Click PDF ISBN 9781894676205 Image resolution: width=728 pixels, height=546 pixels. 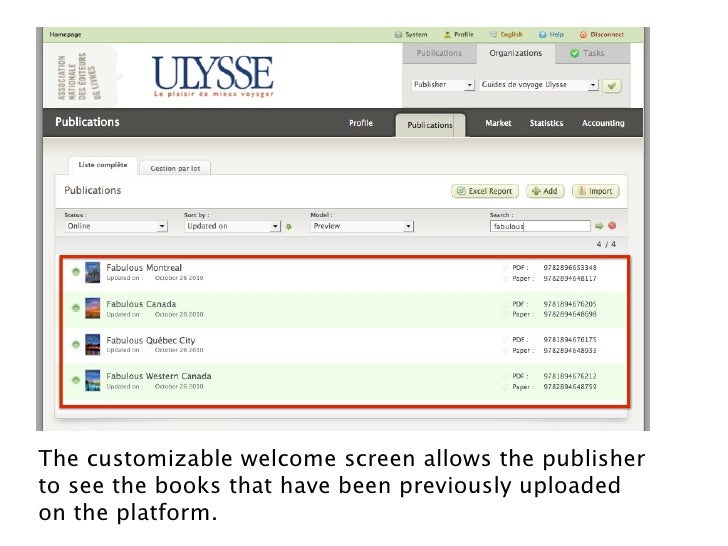pyautogui.click(x=570, y=304)
